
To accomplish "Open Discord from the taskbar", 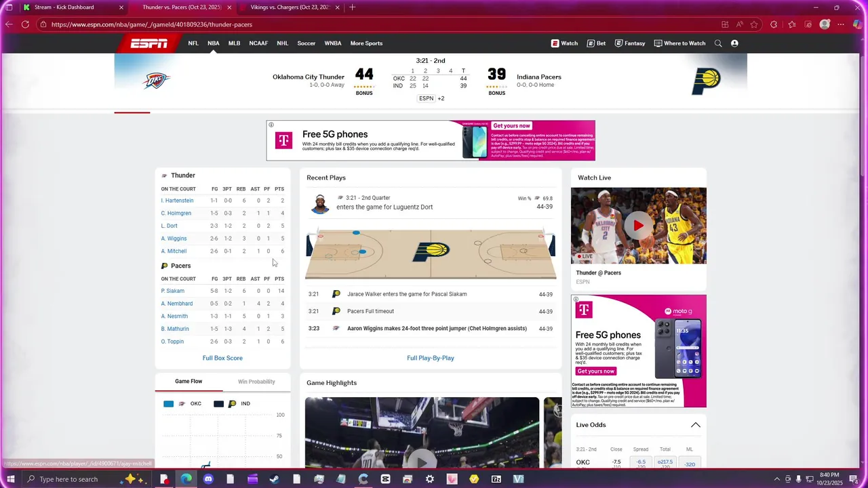I will [x=208, y=479].
